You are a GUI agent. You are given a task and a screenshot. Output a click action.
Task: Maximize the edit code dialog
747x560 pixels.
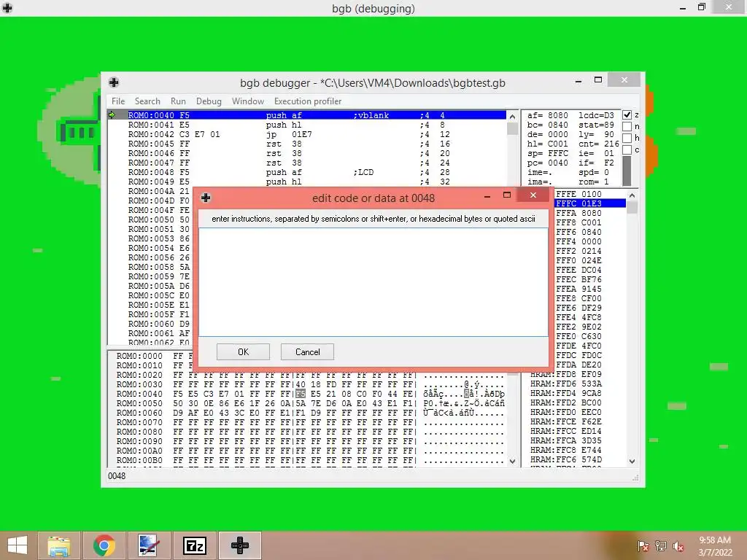tap(507, 195)
